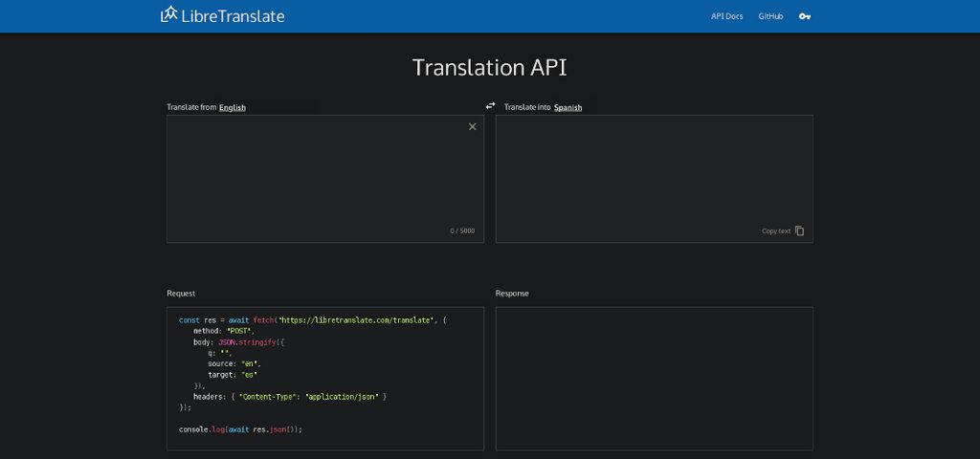This screenshot has width=980, height=459.
Task: Click the Request code snippet block
Action: [x=324, y=378]
